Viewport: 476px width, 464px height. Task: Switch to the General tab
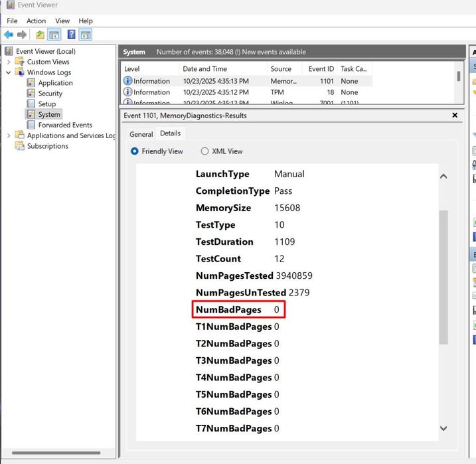(141, 134)
